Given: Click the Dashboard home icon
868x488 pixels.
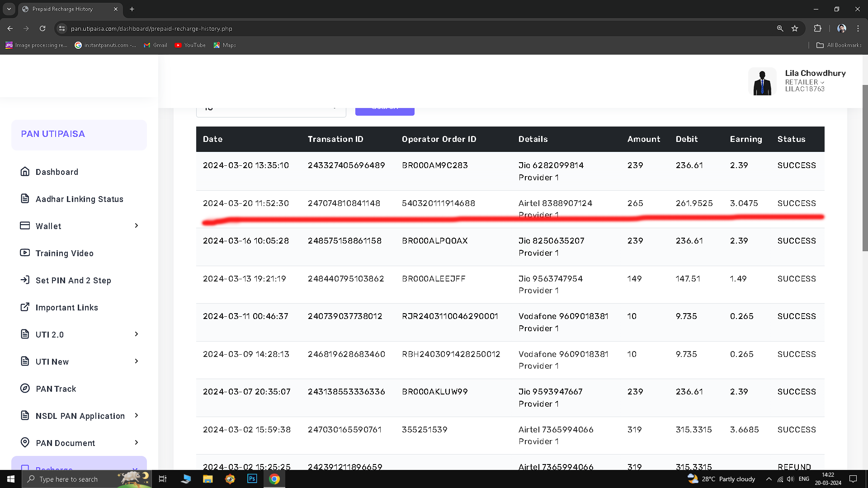Looking at the screenshot, I should (25, 172).
